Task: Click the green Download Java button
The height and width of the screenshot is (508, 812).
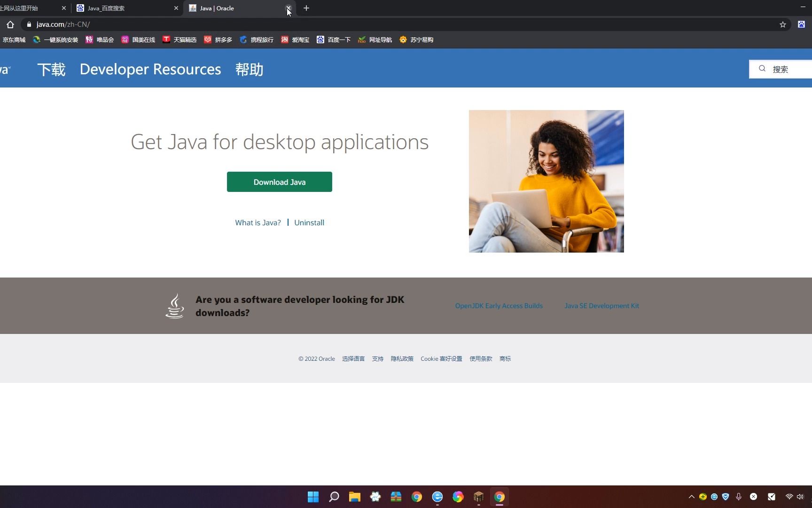Action: (x=280, y=182)
